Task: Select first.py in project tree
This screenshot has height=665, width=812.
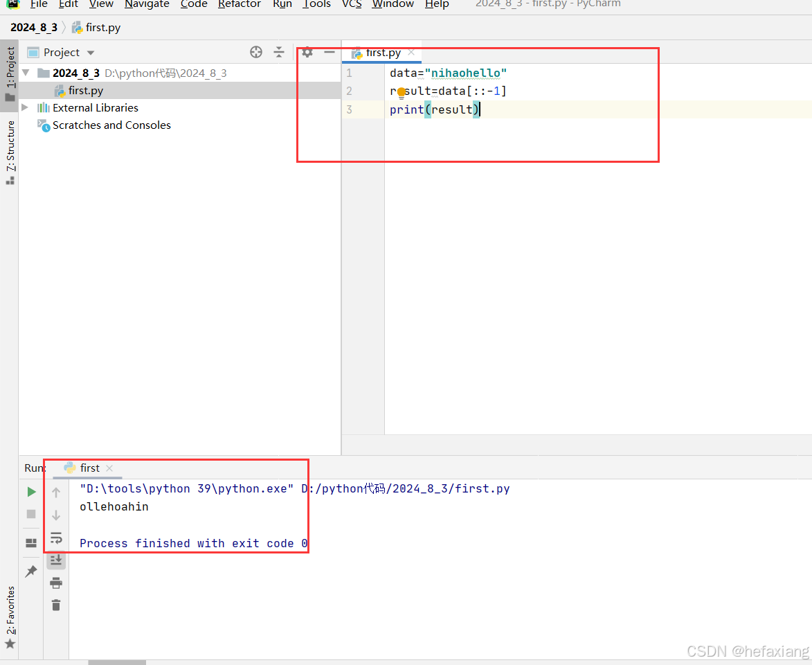Action: point(86,90)
